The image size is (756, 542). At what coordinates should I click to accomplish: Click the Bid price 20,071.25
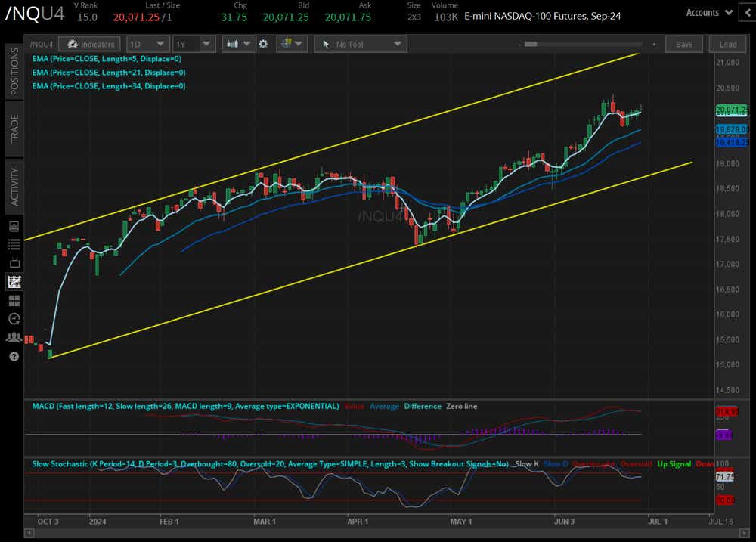(x=286, y=17)
